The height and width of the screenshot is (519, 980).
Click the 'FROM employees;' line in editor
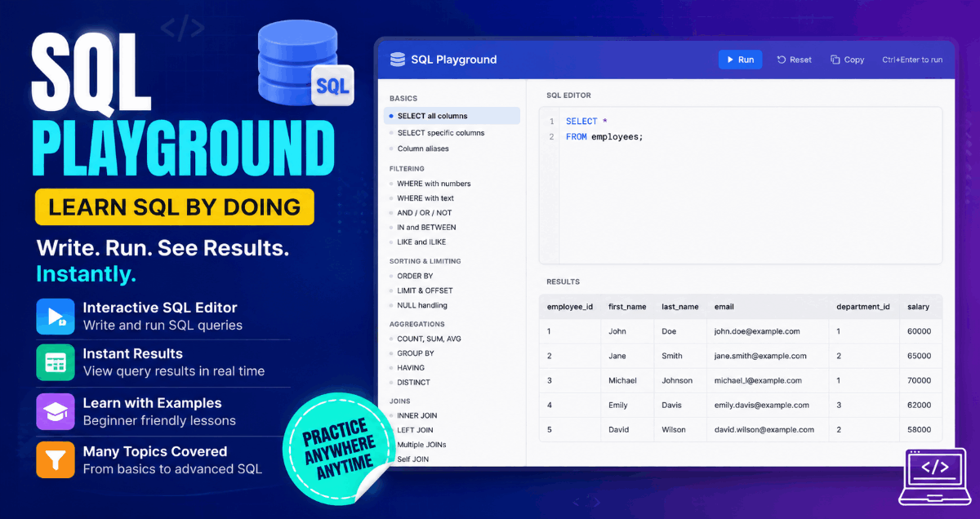604,137
